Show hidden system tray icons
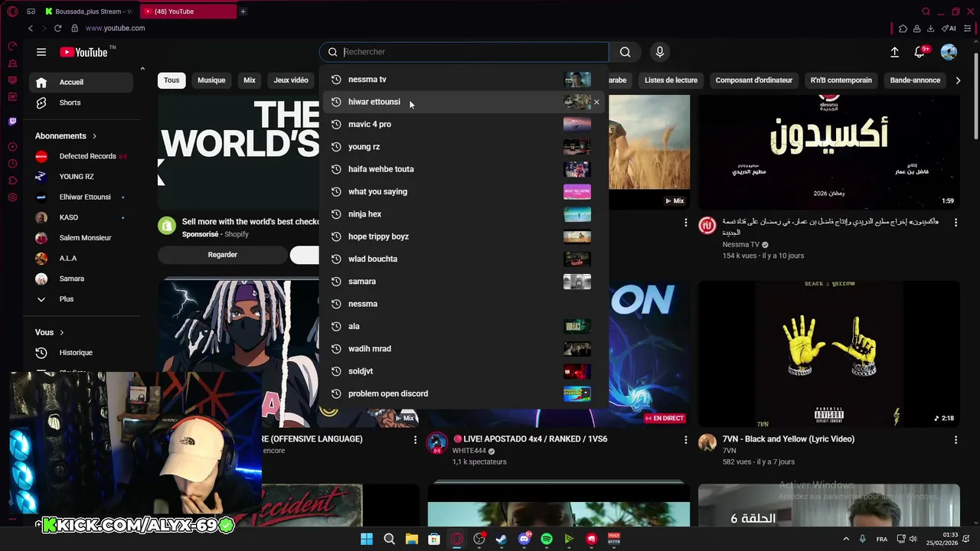 click(x=846, y=539)
